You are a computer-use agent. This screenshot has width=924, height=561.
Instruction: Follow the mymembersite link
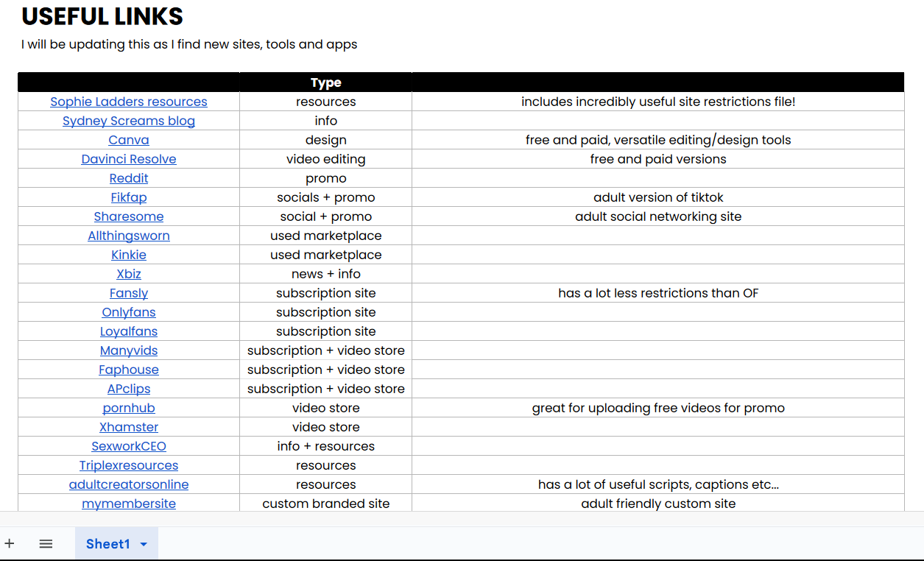click(x=129, y=504)
